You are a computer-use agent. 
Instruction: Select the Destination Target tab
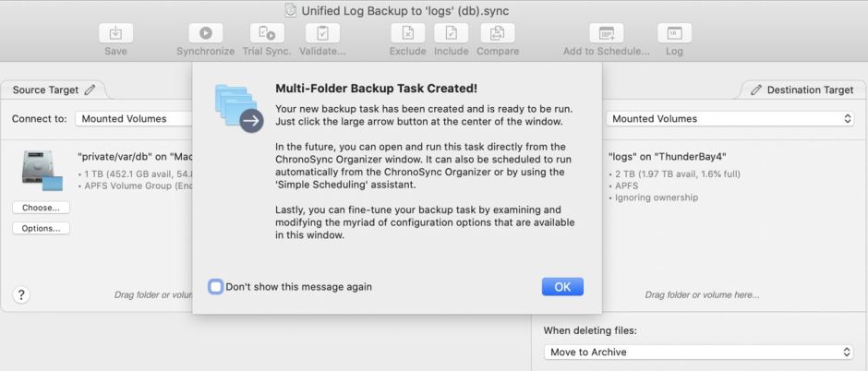802,90
